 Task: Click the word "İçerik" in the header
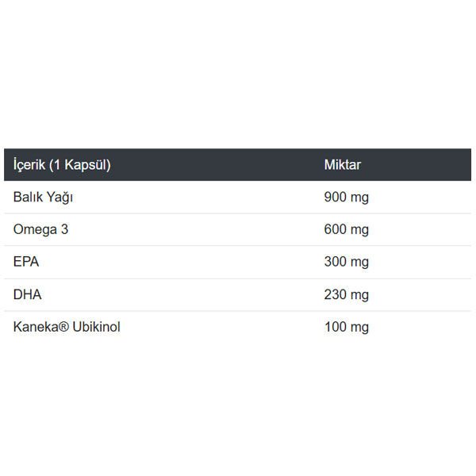coord(29,165)
